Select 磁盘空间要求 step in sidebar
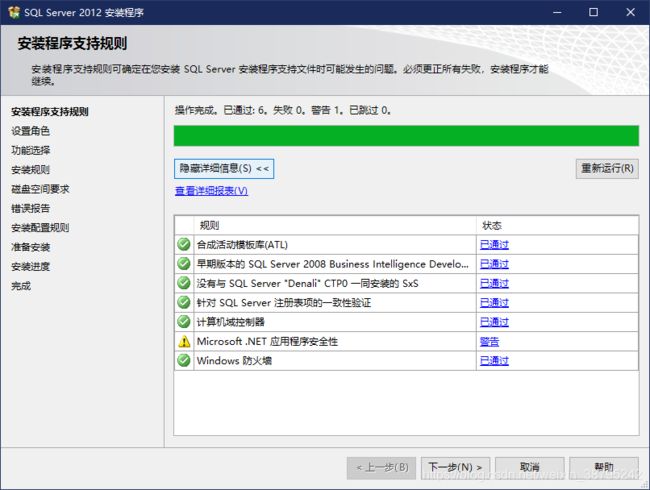Screen dimensions: 650x490 click(40, 189)
